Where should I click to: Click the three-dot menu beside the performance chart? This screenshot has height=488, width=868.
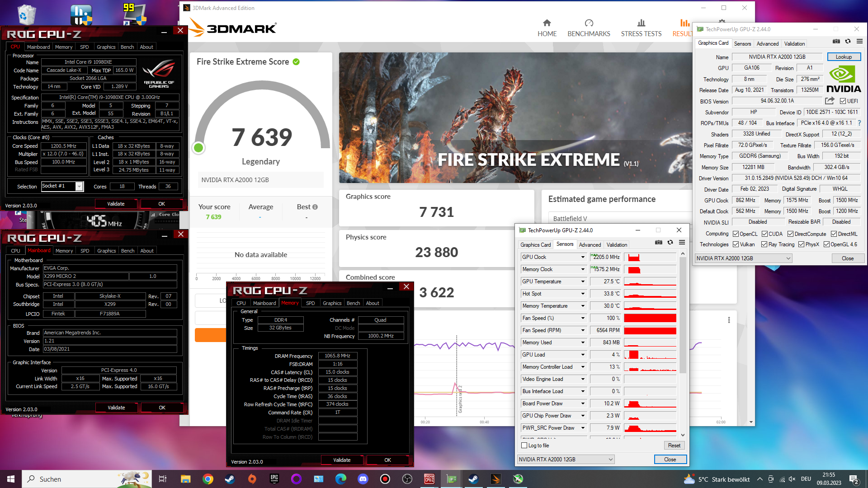[x=729, y=320]
